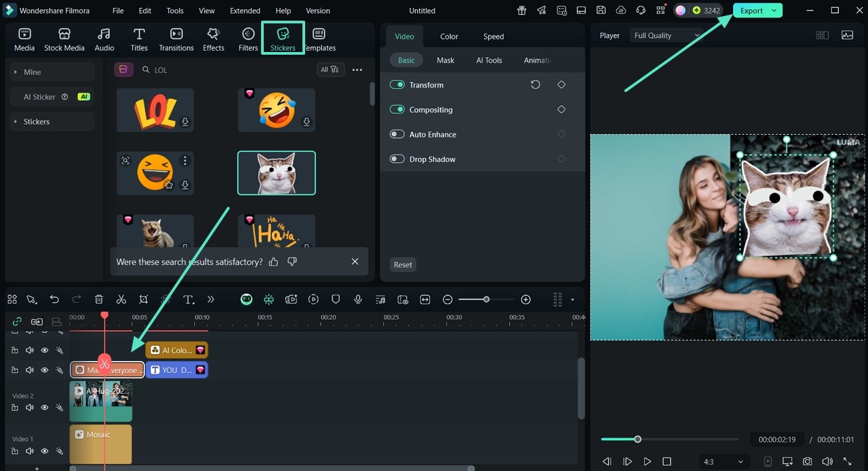Open the three-dot more options in sticker panel
Screen dimensions: 868x471
[357, 69]
